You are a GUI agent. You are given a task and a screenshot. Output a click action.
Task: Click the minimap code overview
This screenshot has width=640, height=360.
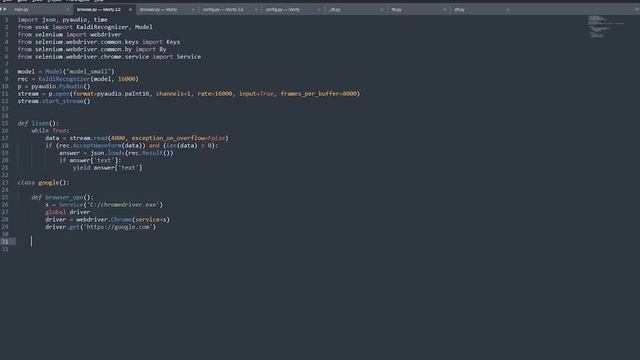tap(606, 27)
